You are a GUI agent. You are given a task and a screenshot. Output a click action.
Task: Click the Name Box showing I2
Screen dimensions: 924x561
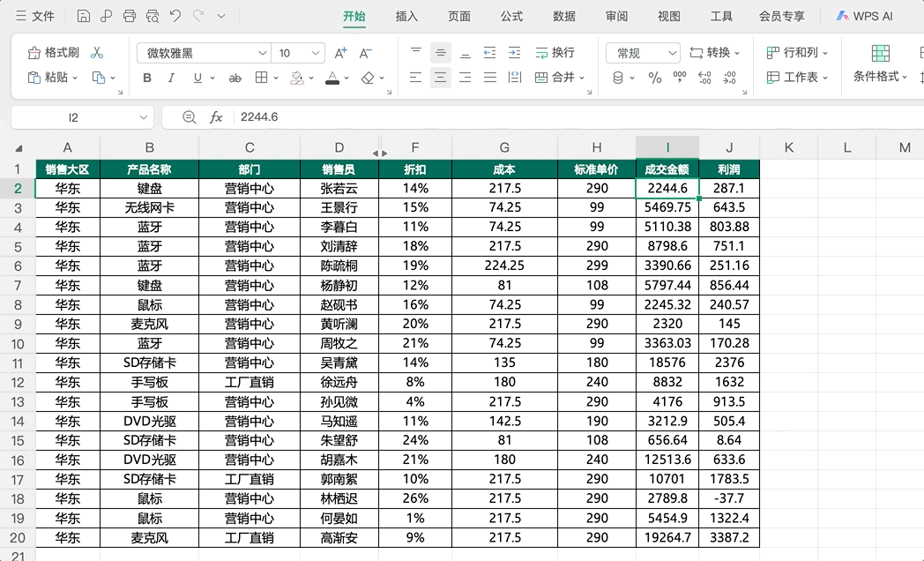(73, 117)
